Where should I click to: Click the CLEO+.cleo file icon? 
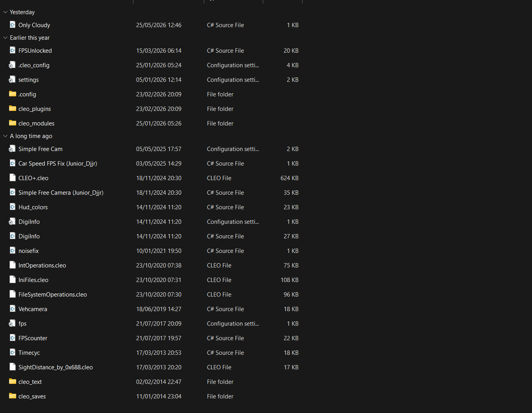coord(12,178)
